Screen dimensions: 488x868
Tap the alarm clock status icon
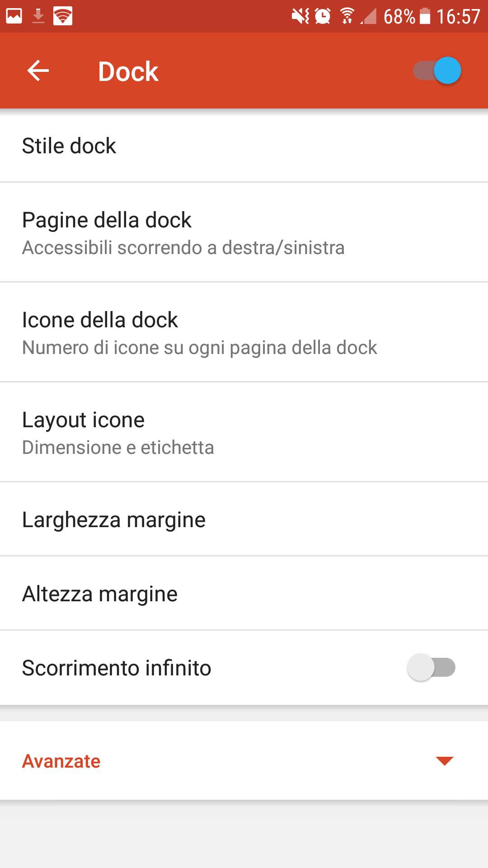pos(323,16)
